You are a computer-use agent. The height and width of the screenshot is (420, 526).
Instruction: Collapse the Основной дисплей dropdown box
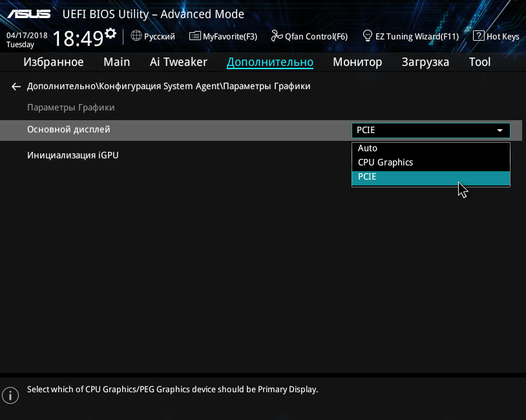tap(431, 131)
